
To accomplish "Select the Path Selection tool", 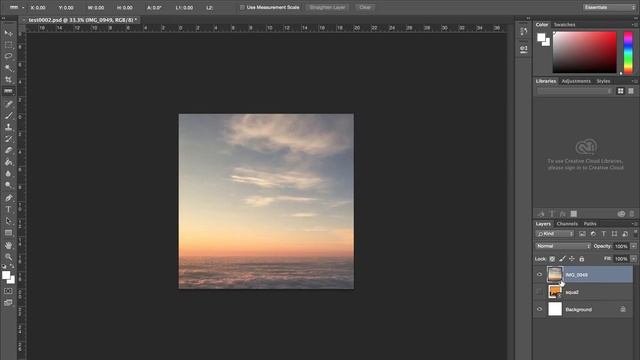I will point(8,221).
